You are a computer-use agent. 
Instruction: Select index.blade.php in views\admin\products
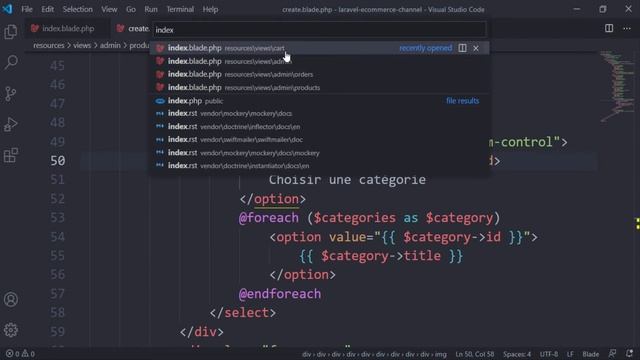tap(320, 87)
